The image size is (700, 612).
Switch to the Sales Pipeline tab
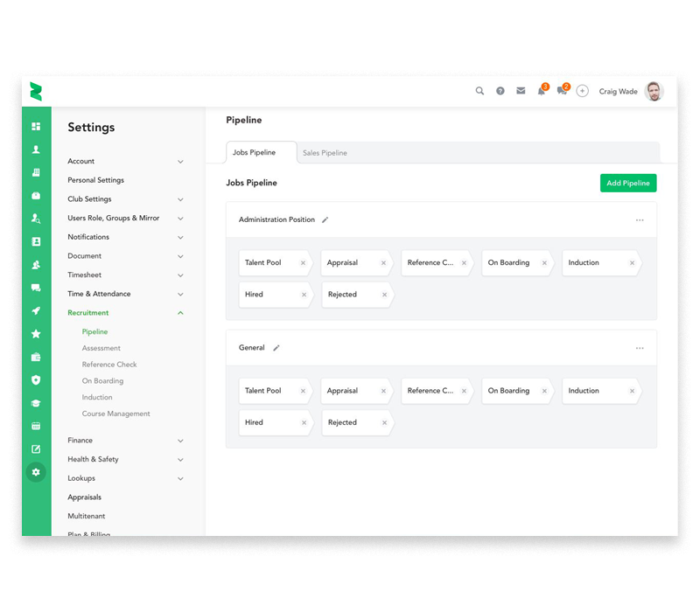[x=325, y=152]
